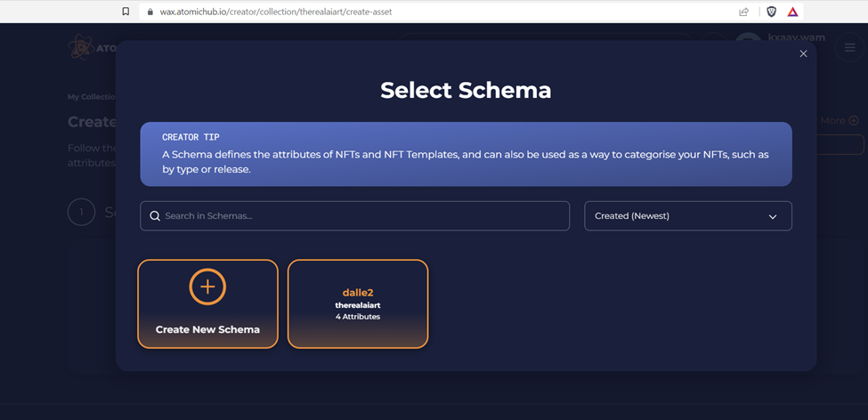Click the bookmark icon beside the address bar
Viewport: 868px width, 420px height.
pyautogui.click(x=126, y=12)
